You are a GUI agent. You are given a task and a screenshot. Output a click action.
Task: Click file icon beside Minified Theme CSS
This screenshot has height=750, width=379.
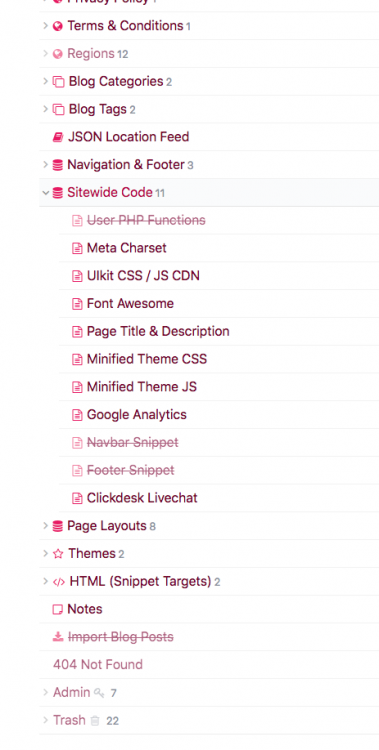coord(77,359)
